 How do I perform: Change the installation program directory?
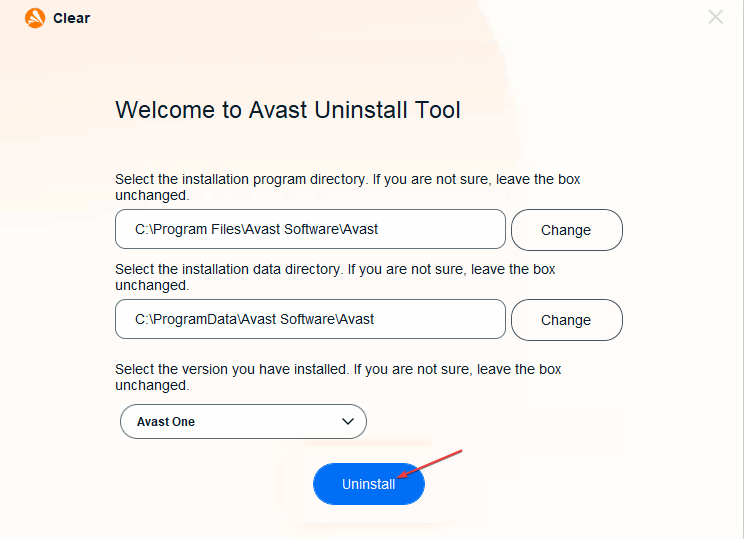(x=567, y=230)
